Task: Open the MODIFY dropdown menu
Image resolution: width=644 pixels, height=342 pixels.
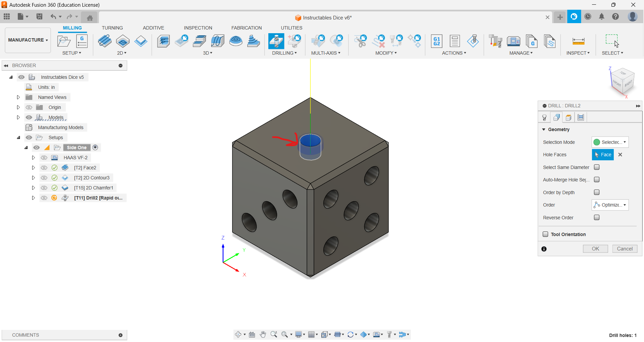Action: 386,53
